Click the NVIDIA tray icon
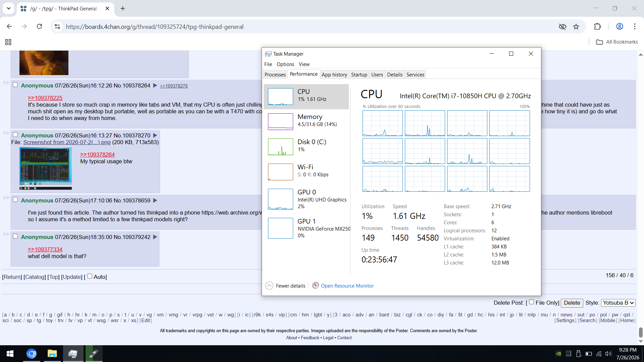Image resolution: width=644 pixels, height=362 pixels. tap(558, 354)
